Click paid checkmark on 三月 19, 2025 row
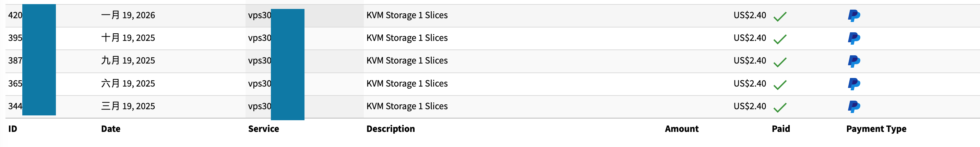Screen dimensions: 980x147 pyautogui.click(x=779, y=108)
